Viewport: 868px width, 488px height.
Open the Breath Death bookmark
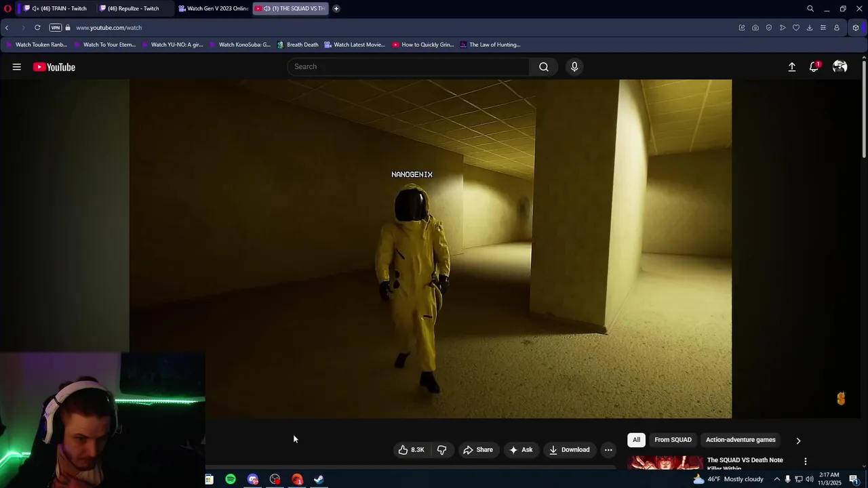(x=298, y=45)
